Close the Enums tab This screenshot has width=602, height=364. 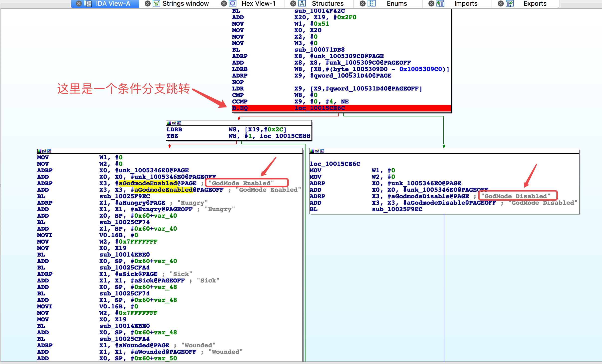click(363, 3)
